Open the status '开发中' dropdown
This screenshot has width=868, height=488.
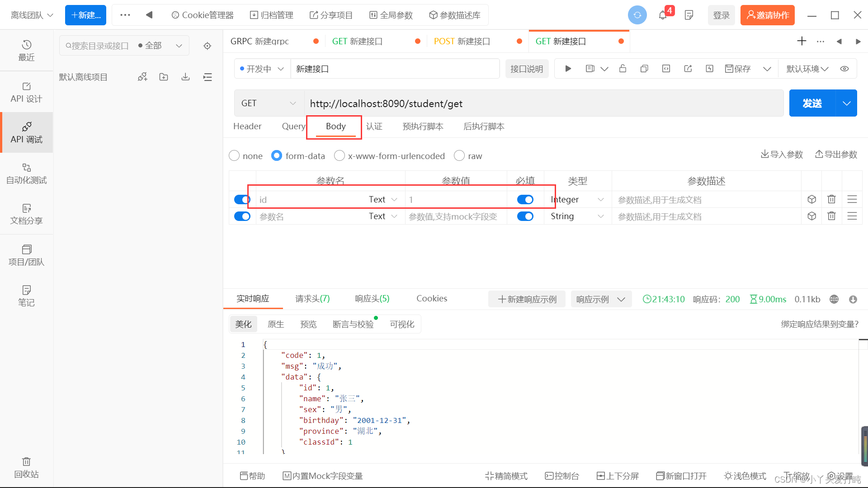pos(262,69)
